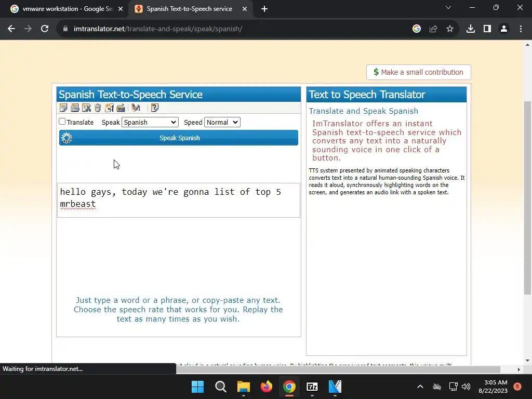
Task: Click the Speak Spanish button
Action: tap(179, 138)
